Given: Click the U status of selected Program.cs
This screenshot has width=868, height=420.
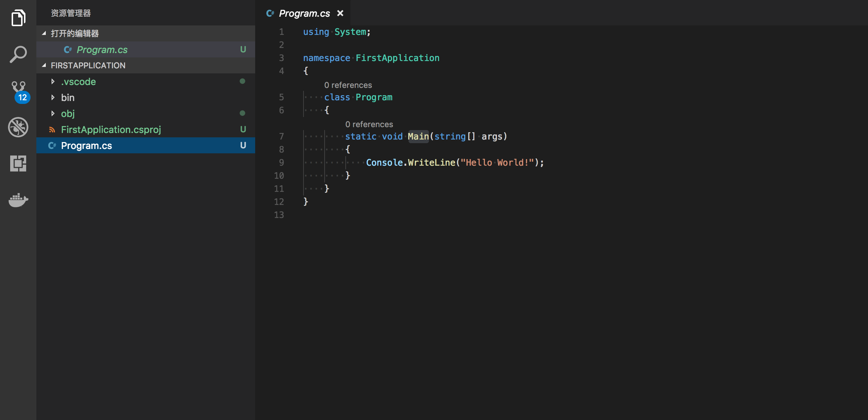Looking at the screenshot, I should 243,145.
